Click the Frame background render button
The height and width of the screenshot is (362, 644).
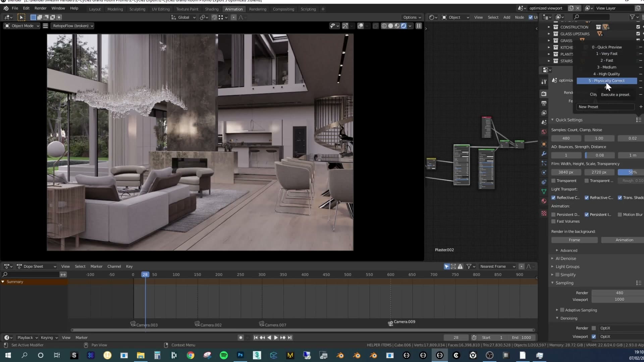574,240
